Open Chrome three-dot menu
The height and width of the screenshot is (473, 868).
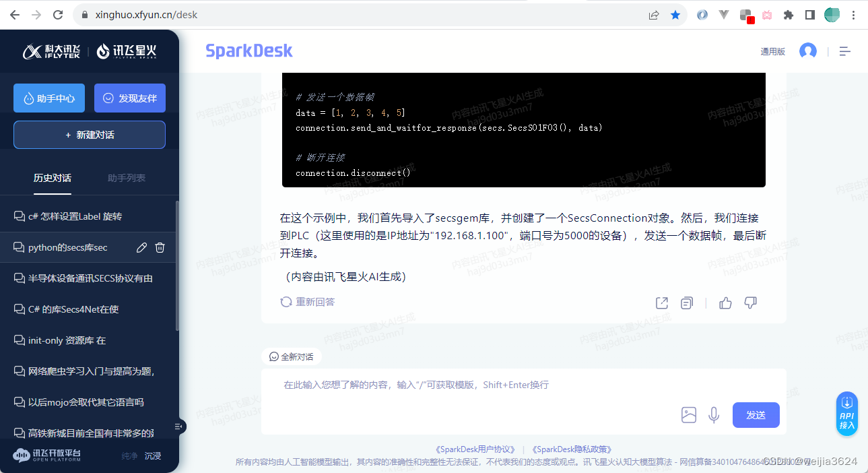[854, 14]
